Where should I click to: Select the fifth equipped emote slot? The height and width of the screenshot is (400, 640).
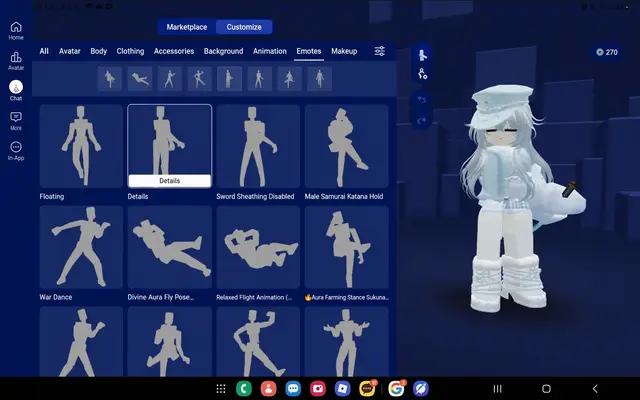point(229,79)
